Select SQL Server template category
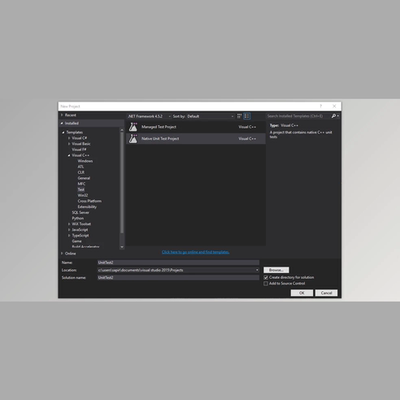Screen dimensions: 400x400 tap(80, 212)
